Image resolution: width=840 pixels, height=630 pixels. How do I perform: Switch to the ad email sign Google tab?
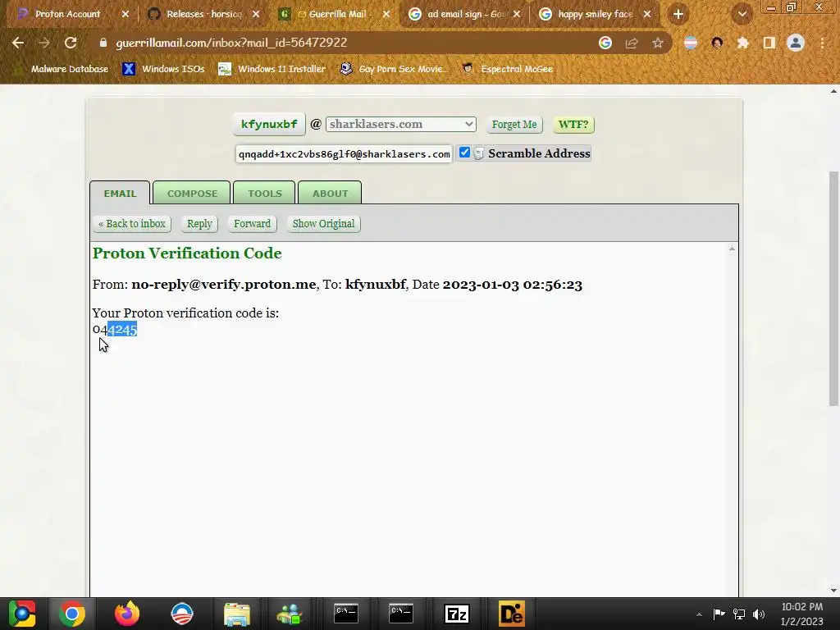(x=465, y=15)
